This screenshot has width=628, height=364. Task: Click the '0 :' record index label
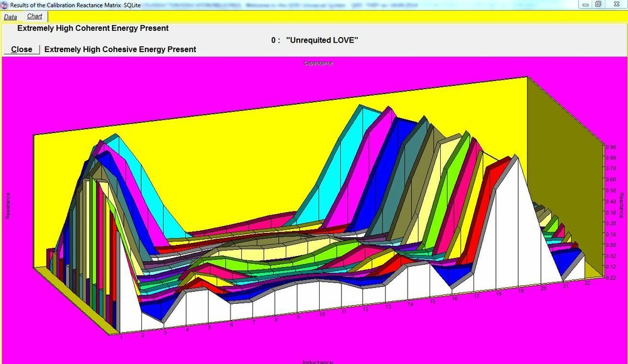276,40
